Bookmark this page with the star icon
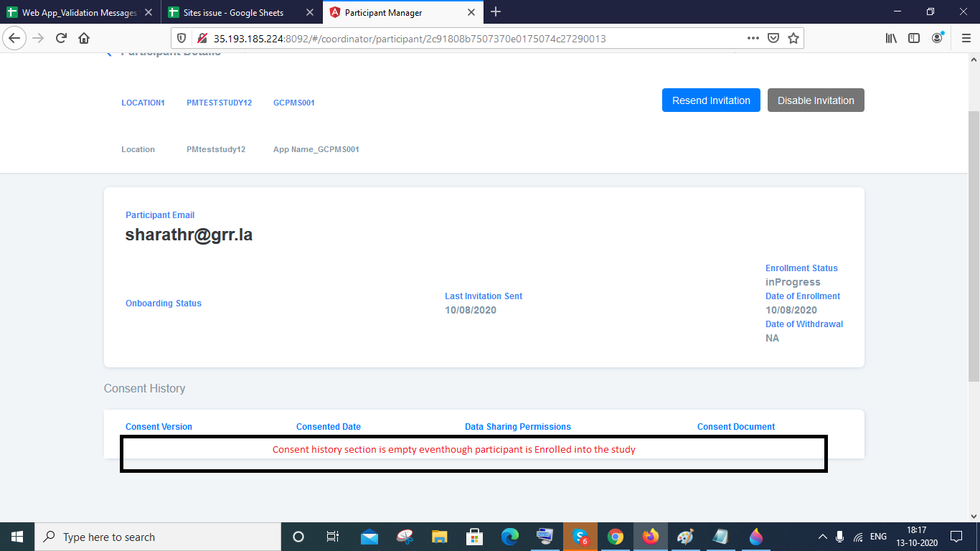 tap(793, 37)
